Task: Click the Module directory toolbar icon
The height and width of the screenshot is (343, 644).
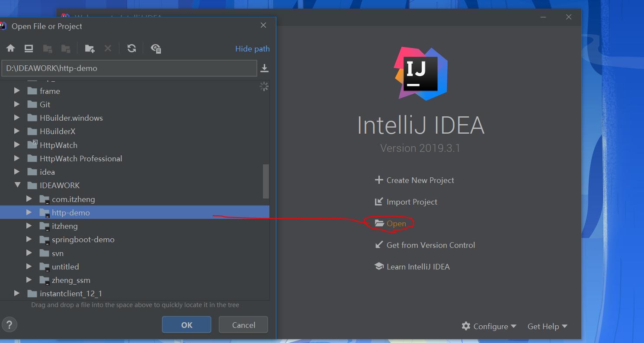Action: tap(66, 48)
